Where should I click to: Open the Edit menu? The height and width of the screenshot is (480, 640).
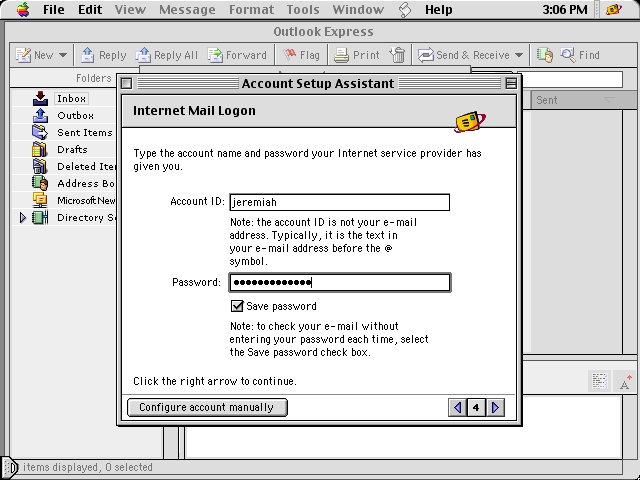point(90,9)
